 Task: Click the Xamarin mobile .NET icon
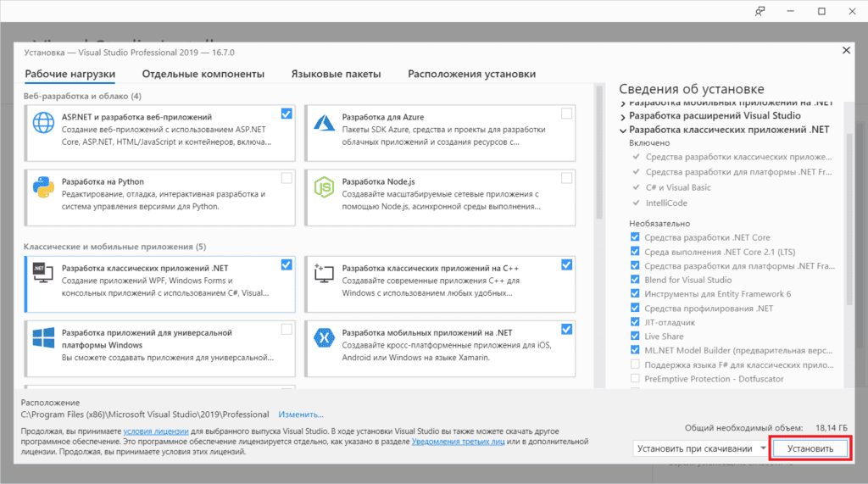(x=324, y=337)
